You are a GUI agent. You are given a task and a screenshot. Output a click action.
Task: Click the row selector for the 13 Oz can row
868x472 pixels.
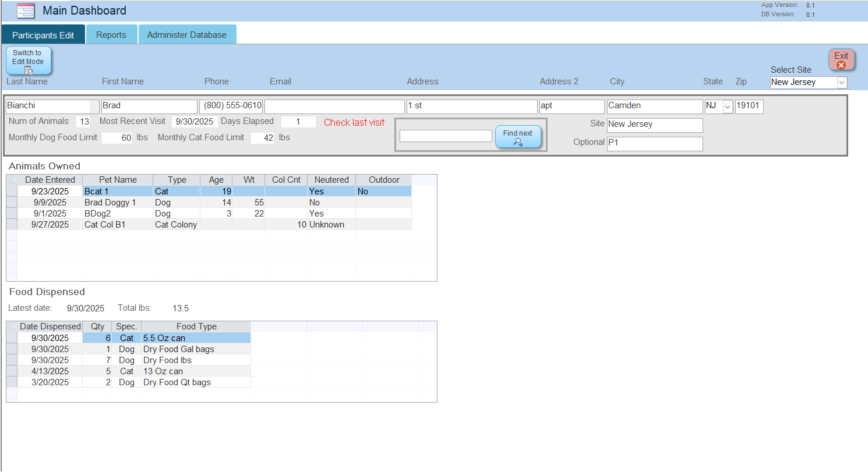click(x=12, y=371)
